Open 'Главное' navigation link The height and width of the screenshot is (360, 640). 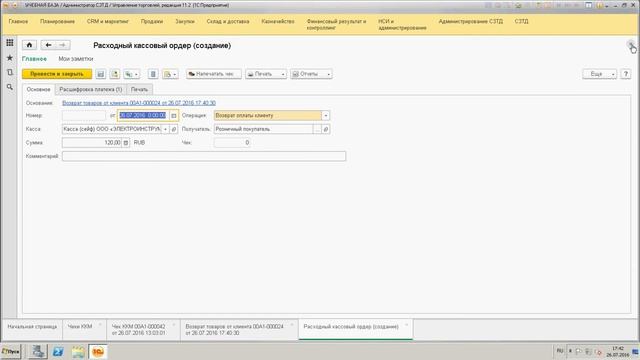pyautogui.click(x=34, y=59)
